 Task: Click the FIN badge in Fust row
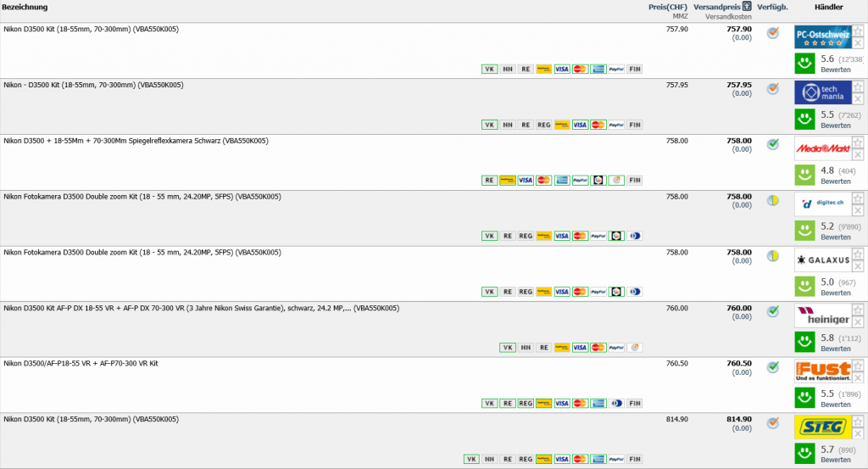[x=634, y=404]
